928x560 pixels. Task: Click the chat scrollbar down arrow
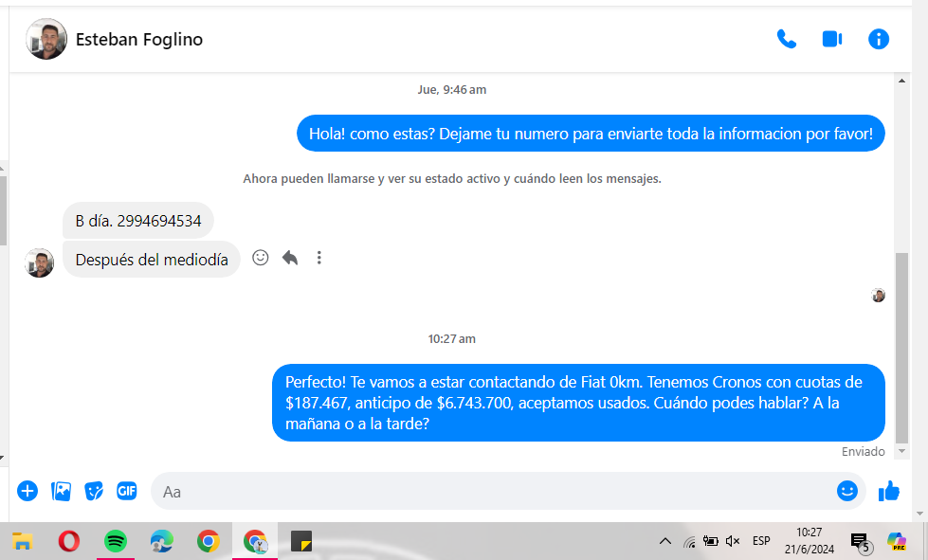coord(901,451)
